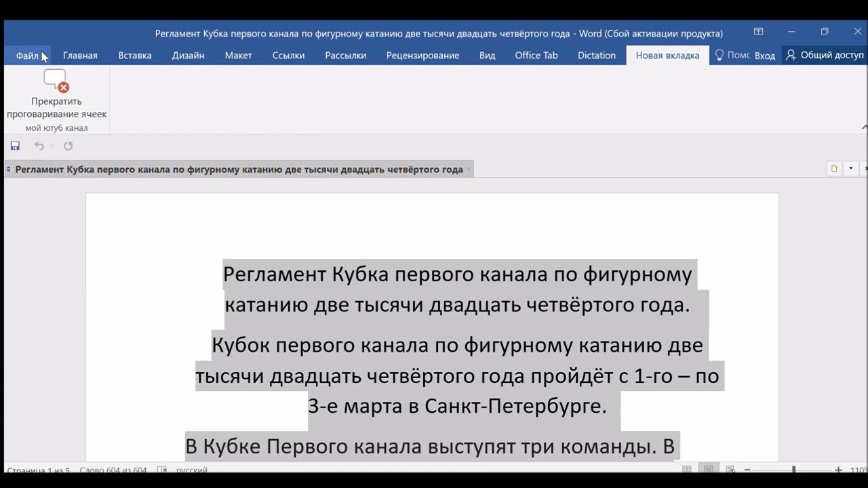The image size is (868, 488).
Task: Click the Общий доступ share button
Action: tap(825, 56)
